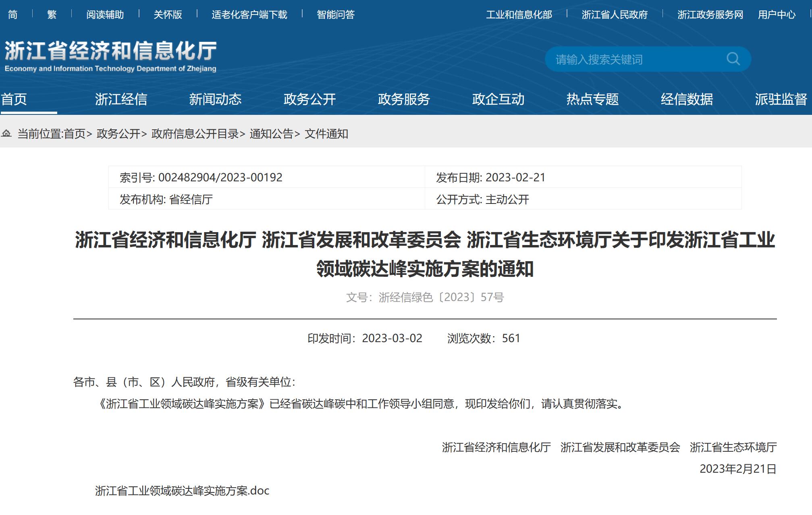Go to 浙江省人民政府 site
The height and width of the screenshot is (515, 812).
tap(615, 15)
